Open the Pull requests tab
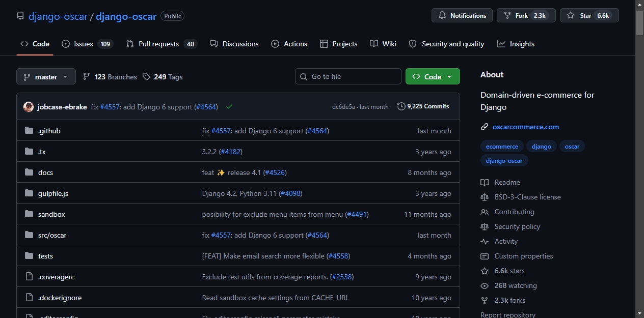Viewport: 644px width, 318px height. [162, 44]
